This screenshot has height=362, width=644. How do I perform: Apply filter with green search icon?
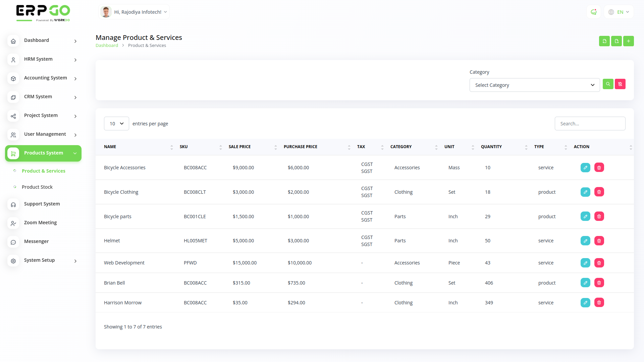608,84
